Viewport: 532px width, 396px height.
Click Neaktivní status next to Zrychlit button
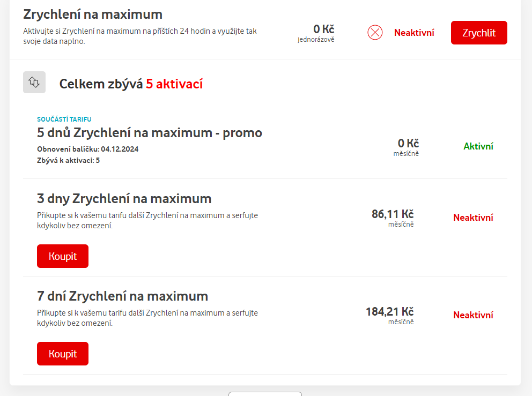414,33
